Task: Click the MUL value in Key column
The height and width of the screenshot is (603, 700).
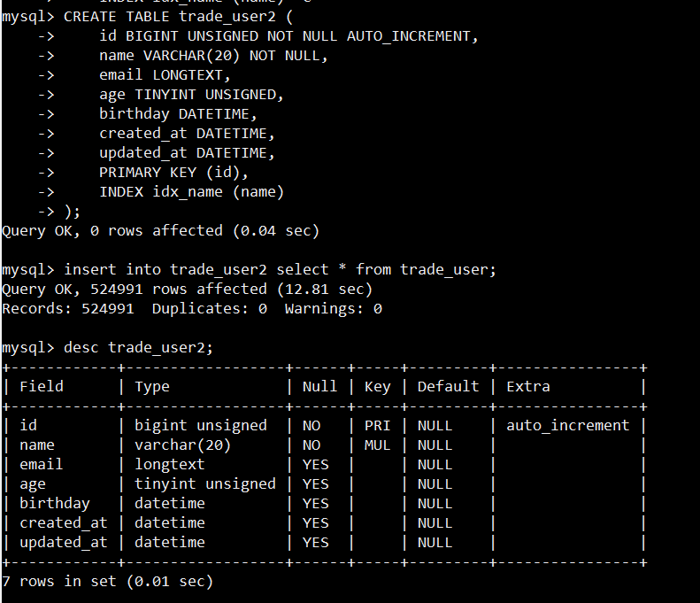Action: click(x=377, y=445)
